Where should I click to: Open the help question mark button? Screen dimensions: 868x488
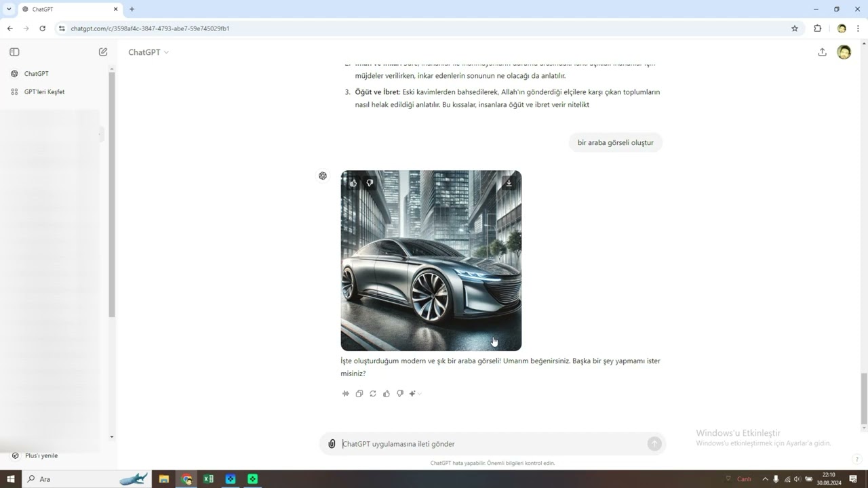tap(857, 459)
